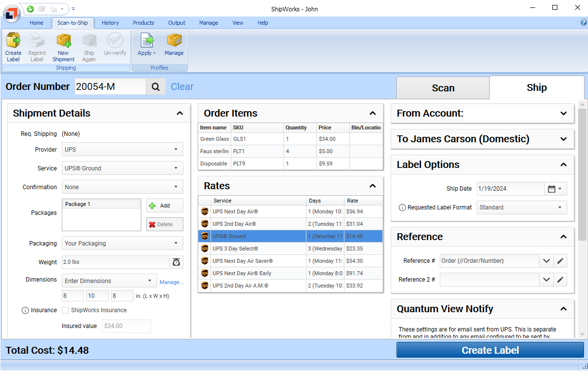The image size is (588, 371).
Task: Open the Requested Label Format dropdown
Action: click(522, 207)
